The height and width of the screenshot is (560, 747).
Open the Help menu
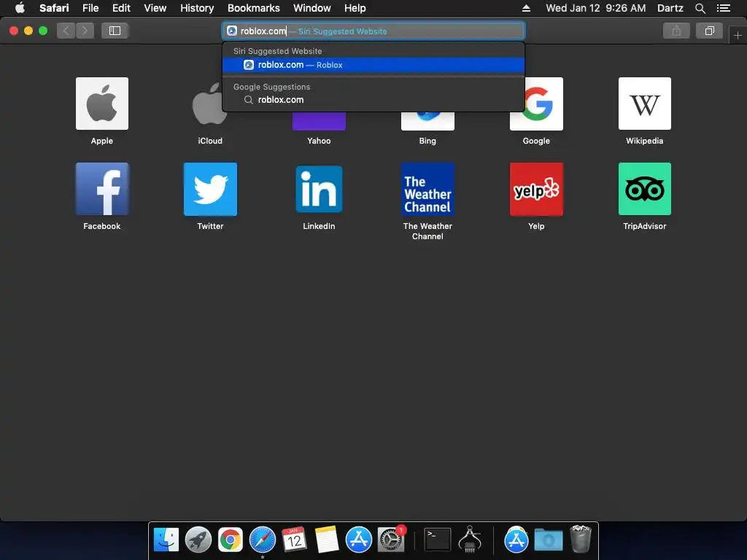click(x=355, y=8)
